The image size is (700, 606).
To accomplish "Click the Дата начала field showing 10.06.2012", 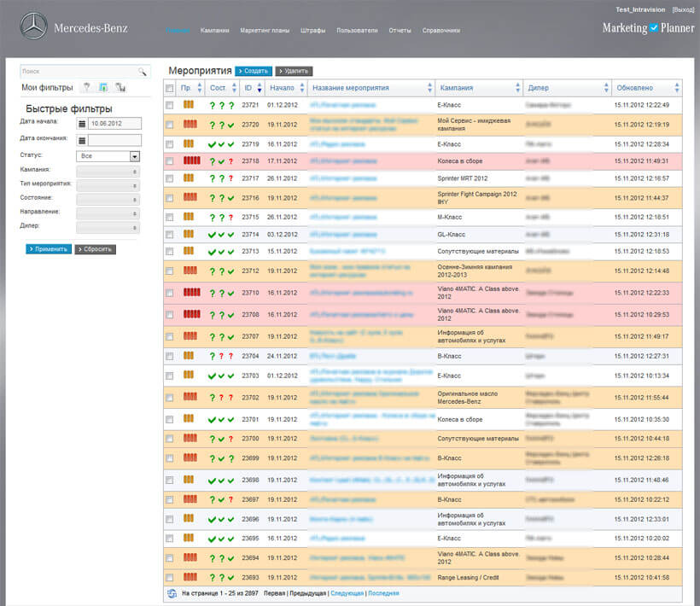I will 114,124.
